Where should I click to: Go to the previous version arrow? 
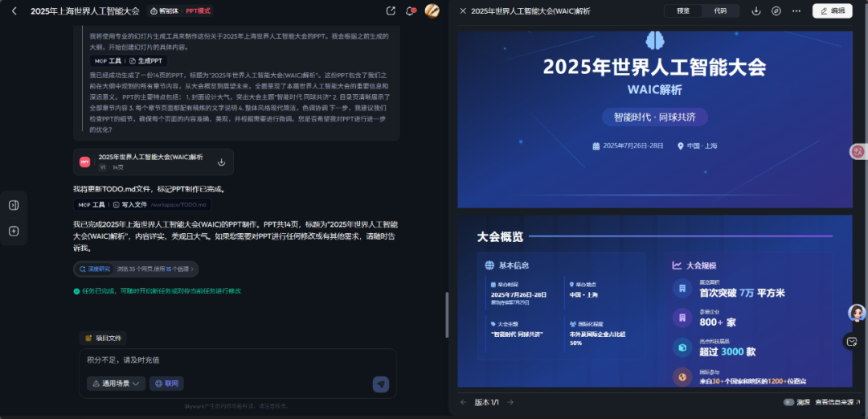tap(464, 402)
